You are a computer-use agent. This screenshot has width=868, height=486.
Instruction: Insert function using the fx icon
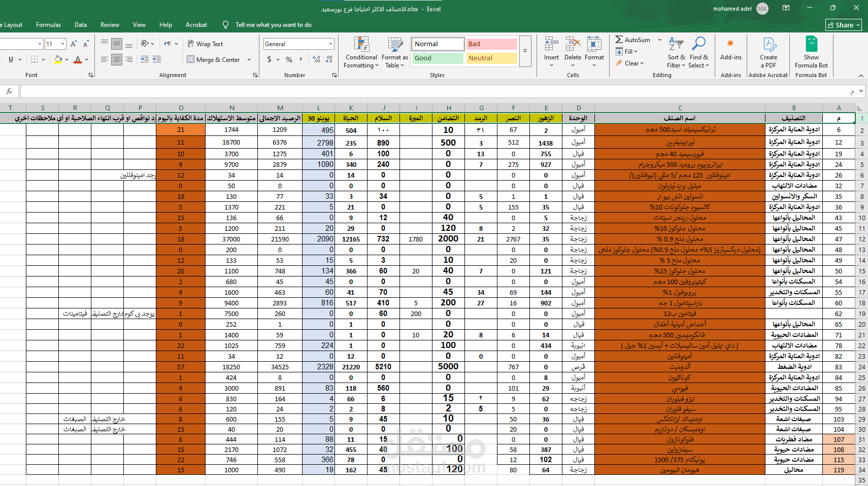click(9, 91)
